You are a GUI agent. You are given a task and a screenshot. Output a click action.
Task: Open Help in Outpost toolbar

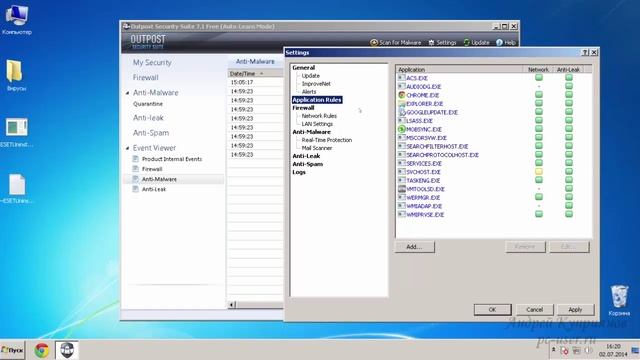pyautogui.click(x=506, y=42)
